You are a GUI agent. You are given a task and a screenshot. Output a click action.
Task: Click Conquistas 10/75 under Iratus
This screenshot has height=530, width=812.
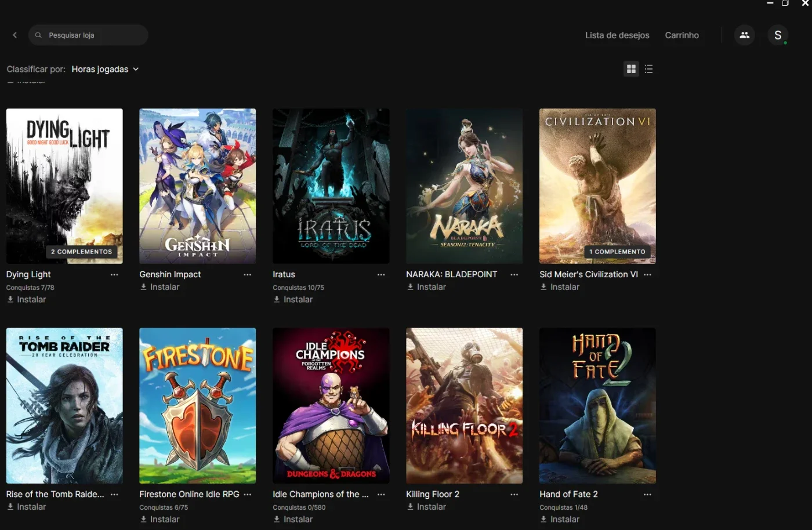coord(298,288)
